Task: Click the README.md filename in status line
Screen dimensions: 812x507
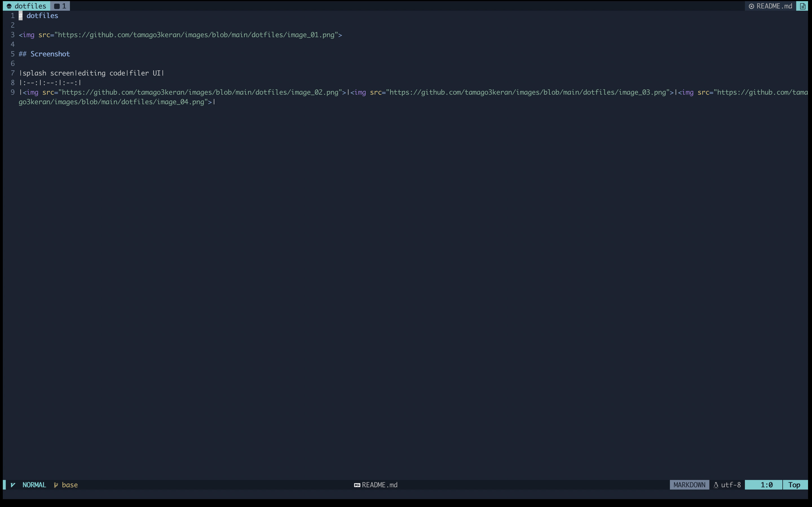Action: 379,485
